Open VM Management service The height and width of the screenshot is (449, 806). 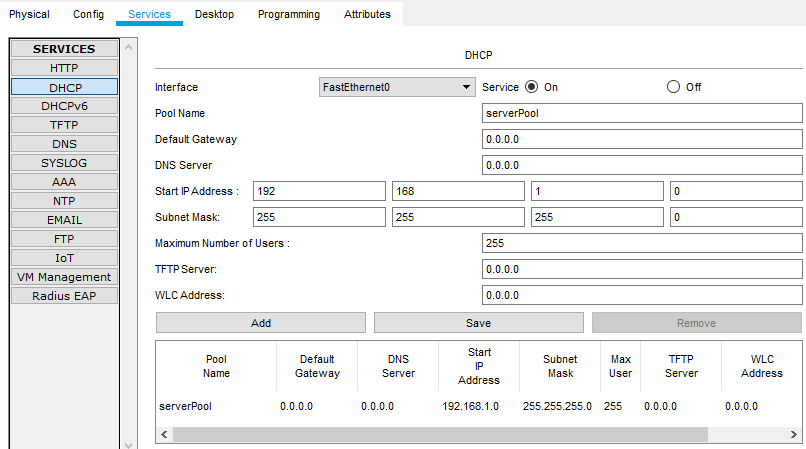point(64,277)
